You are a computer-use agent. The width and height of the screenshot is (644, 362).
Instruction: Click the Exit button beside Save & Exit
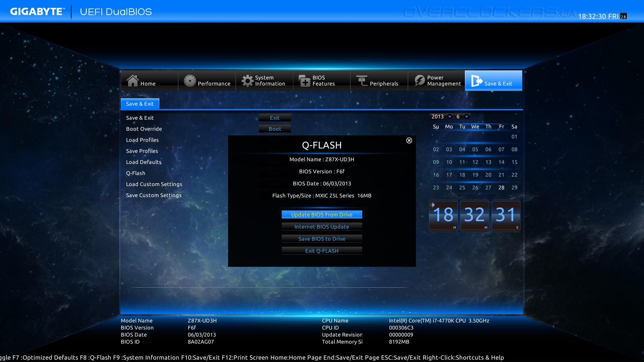[275, 118]
